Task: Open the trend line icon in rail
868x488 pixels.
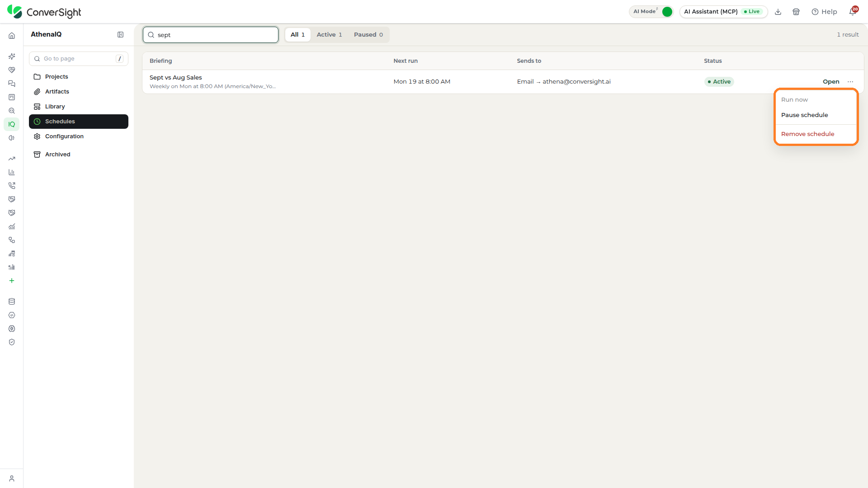Action: [12, 159]
